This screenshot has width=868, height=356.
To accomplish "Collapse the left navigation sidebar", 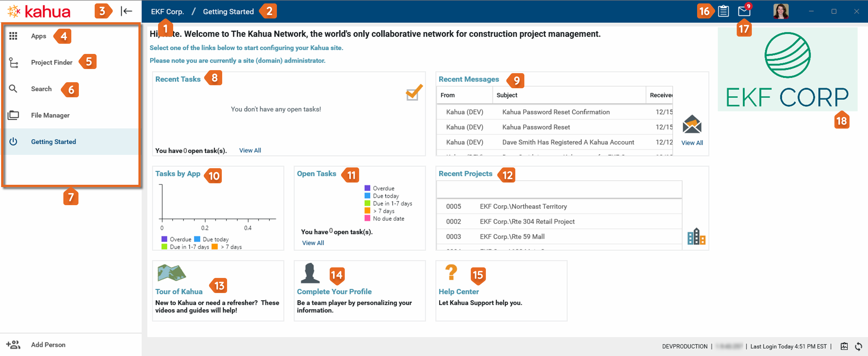I will point(126,11).
